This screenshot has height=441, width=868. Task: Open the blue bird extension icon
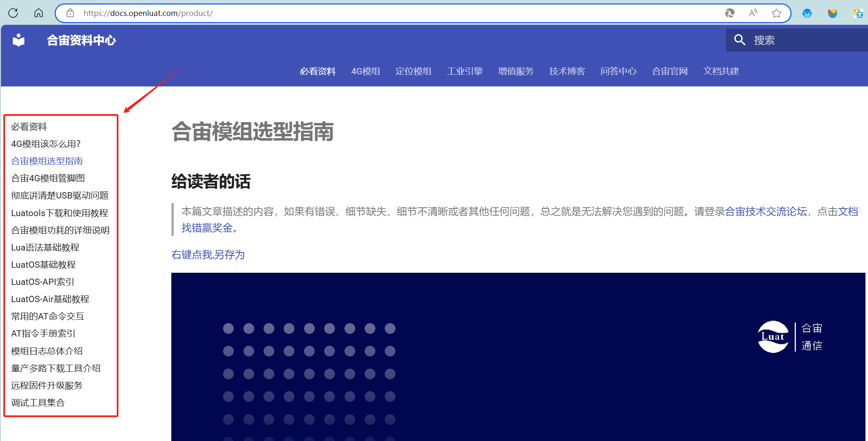pyautogui.click(x=807, y=13)
